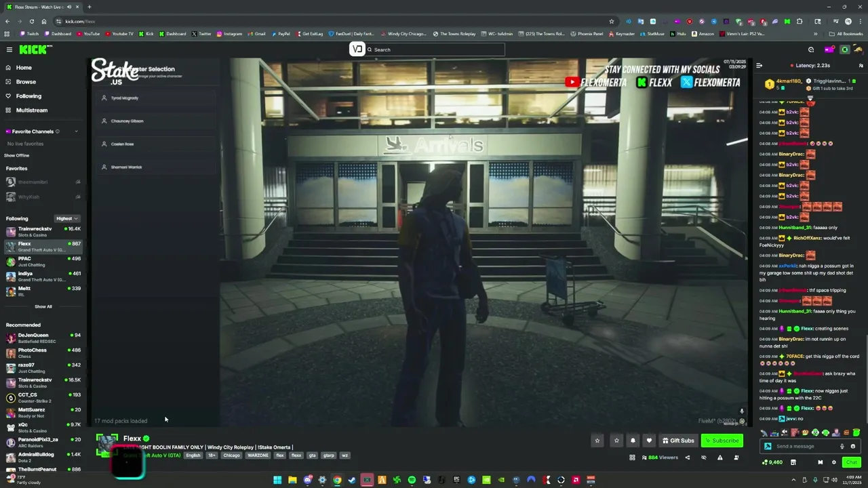Click the microphone icon in chat input
The width and height of the screenshot is (868, 488).
click(x=842, y=446)
